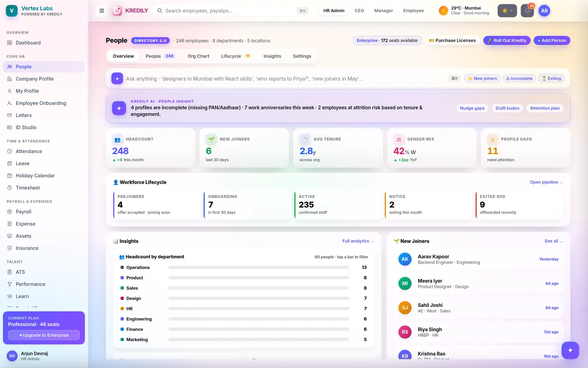This screenshot has width=588, height=368.
Task: Click See all new joiners
Action: click(553, 241)
